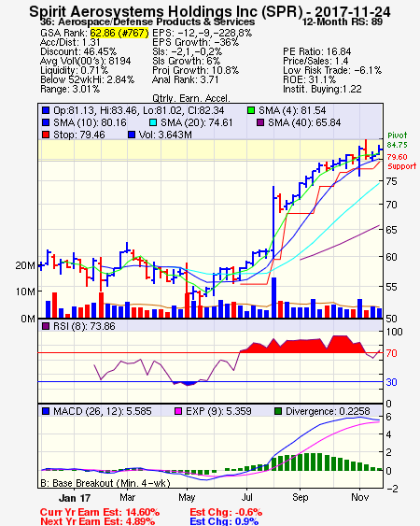Click the PE Ratio: 16.84 text
Image resolution: width=420 pixels, height=526 pixels.
coord(317,51)
